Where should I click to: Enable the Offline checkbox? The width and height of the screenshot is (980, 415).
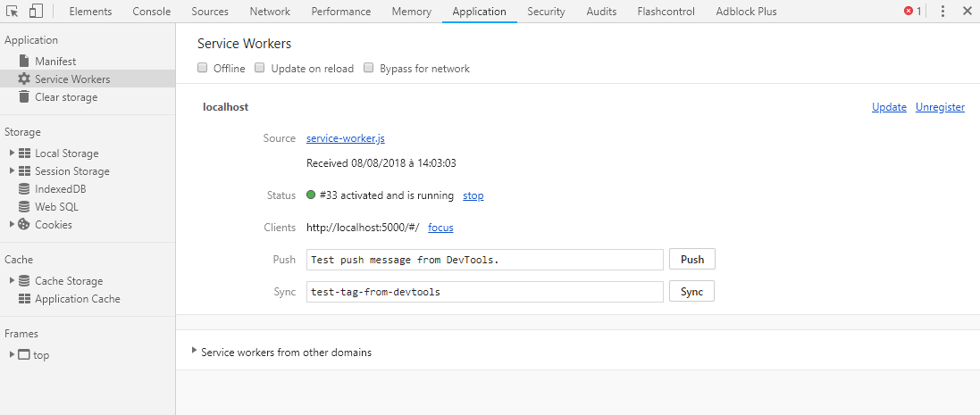[x=203, y=68]
